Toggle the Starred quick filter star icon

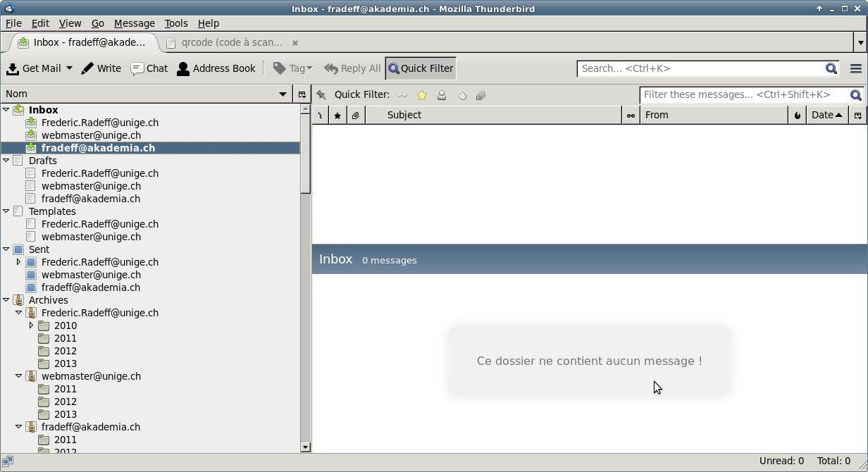pyautogui.click(x=422, y=95)
